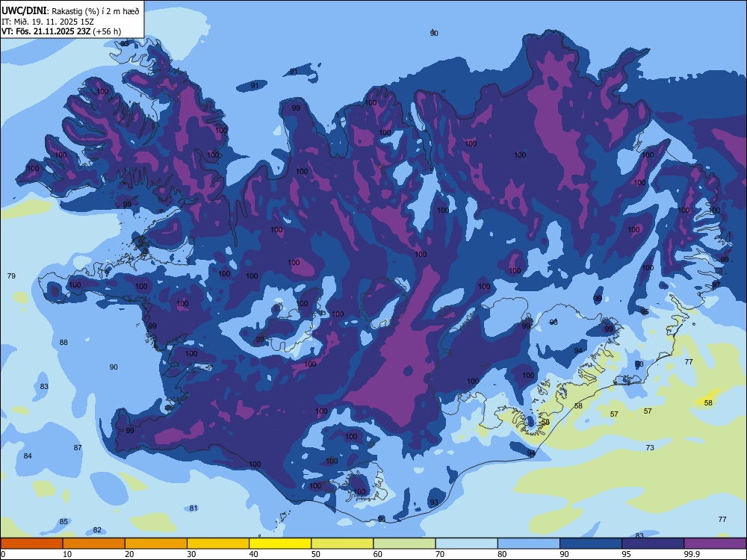Viewport: 747px width, 560px height.
Task: Click the orange 10–20 legend swatch
Action: tap(94, 544)
